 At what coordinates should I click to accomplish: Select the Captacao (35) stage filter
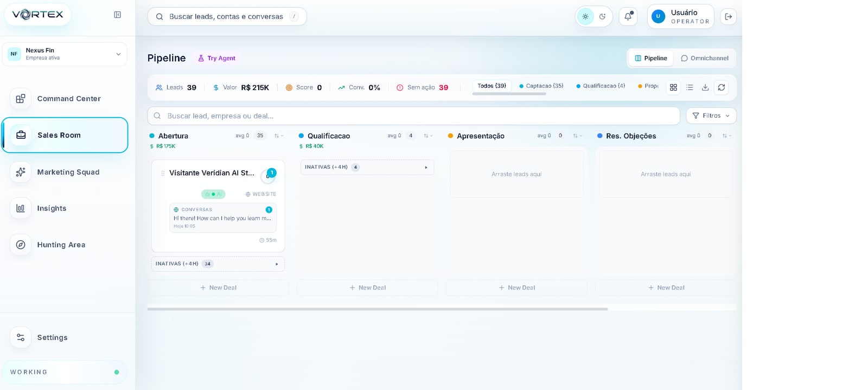(541, 86)
